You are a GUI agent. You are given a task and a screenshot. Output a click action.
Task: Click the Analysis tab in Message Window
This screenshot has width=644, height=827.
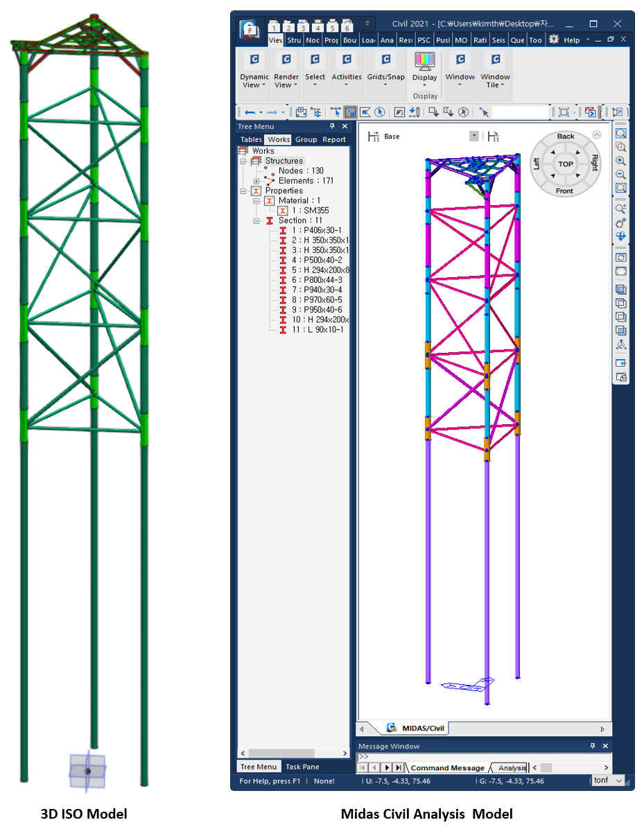click(x=510, y=768)
